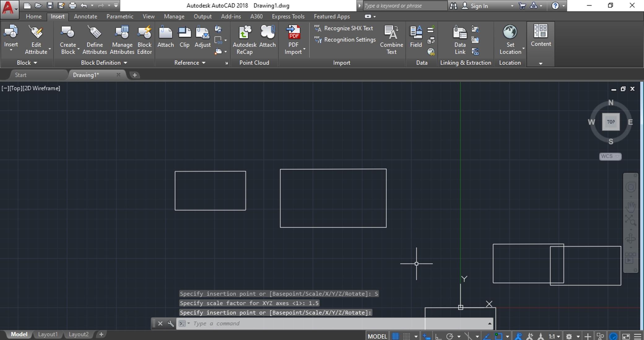The image size is (644, 340).
Task: Click the New drawing icon in Quick Access toolbar
Action: [x=27, y=6]
